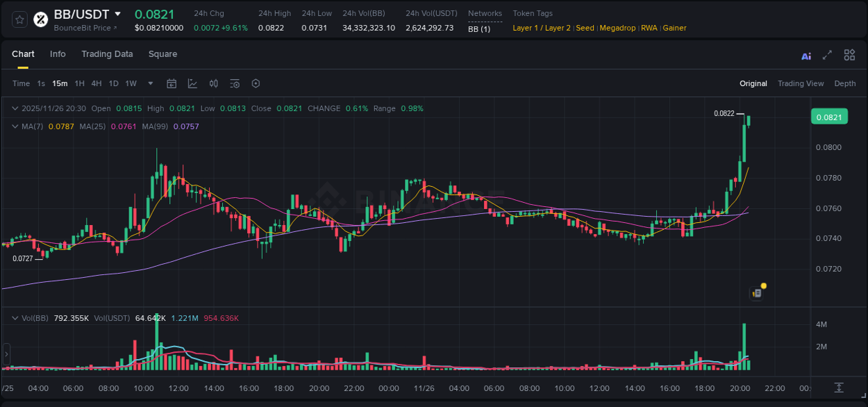Viewport: 868px width, 407px height.
Task: Open the chart style selector icon
Action: point(192,83)
